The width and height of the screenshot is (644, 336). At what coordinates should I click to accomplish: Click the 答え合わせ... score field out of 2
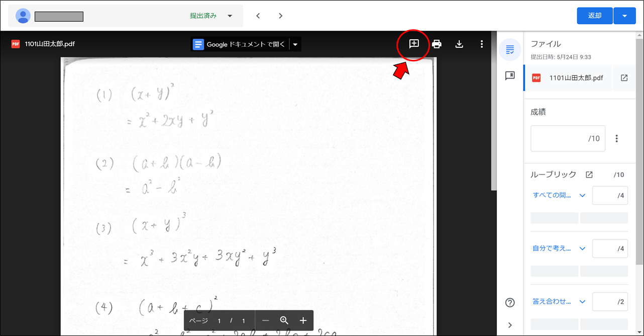(x=610, y=301)
